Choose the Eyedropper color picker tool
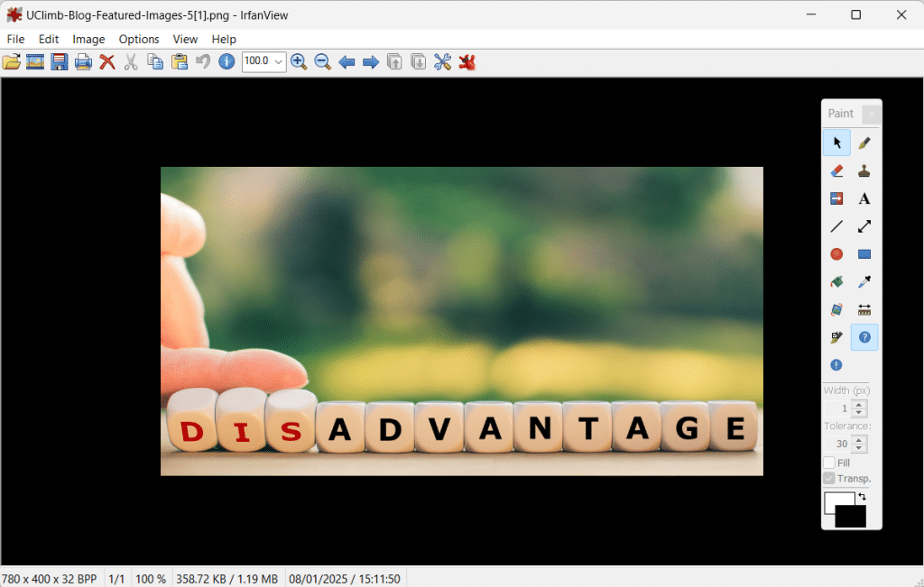 pos(864,281)
